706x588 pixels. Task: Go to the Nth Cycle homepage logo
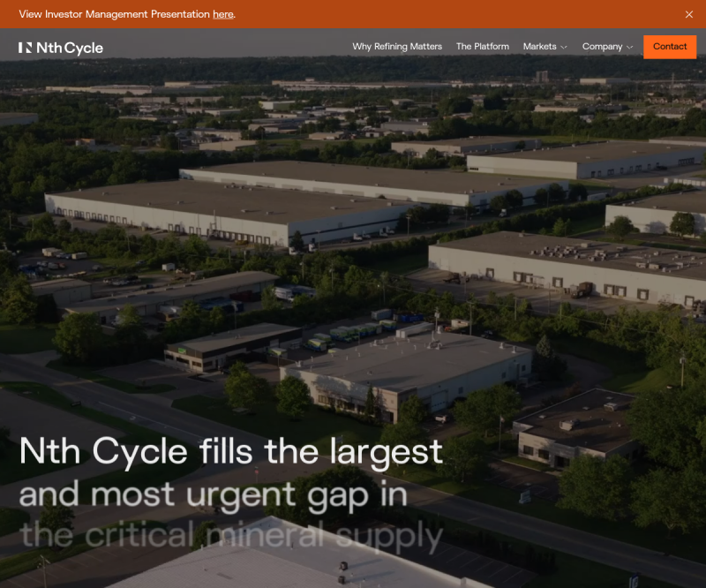[61, 48]
